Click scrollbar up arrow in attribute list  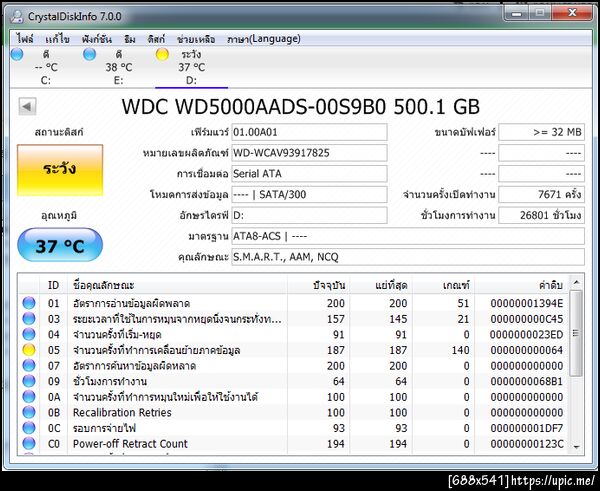coord(576,283)
